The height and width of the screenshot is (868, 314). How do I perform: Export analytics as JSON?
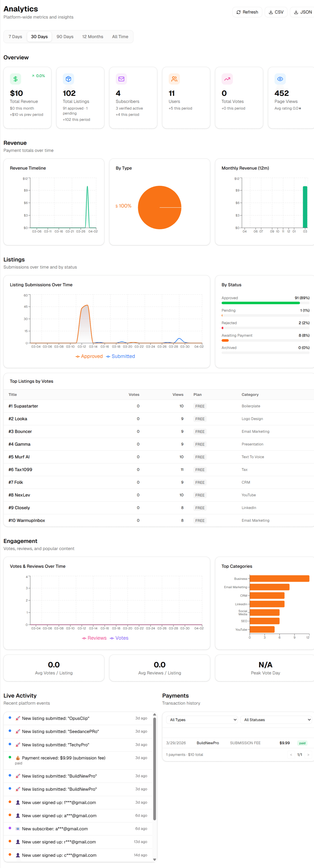tap(303, 12)
